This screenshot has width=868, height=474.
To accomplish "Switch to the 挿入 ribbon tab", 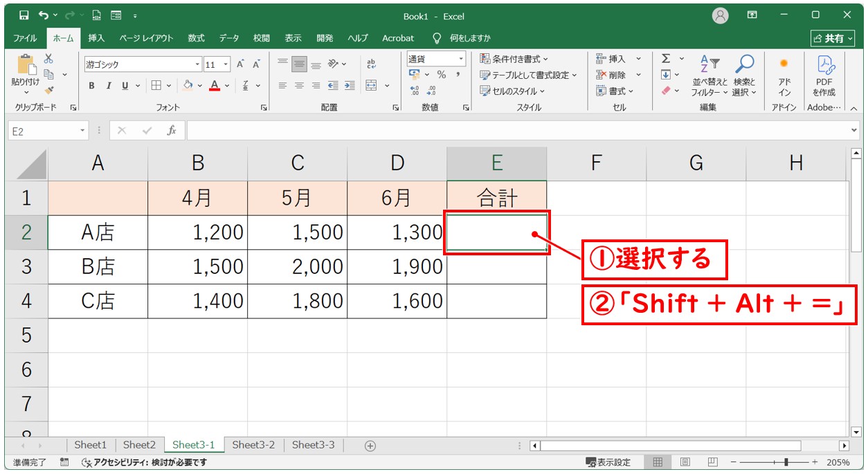I will (96, 38).
